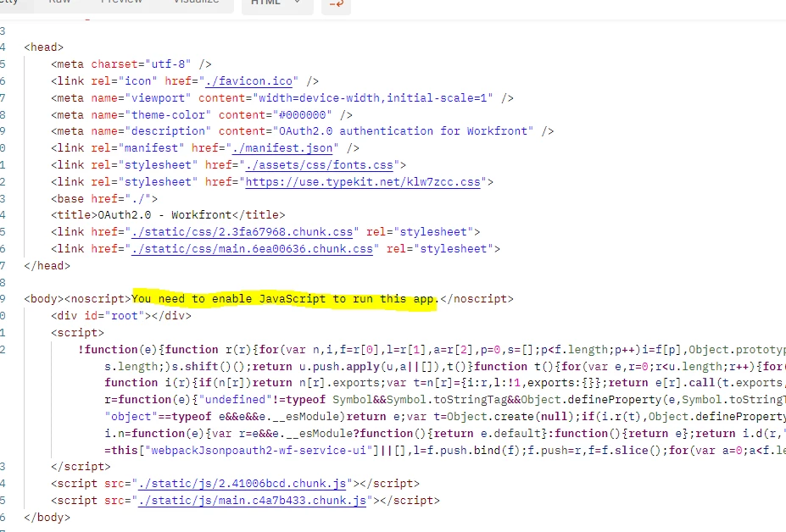Click the closing </body> tag

coord(47,518)
